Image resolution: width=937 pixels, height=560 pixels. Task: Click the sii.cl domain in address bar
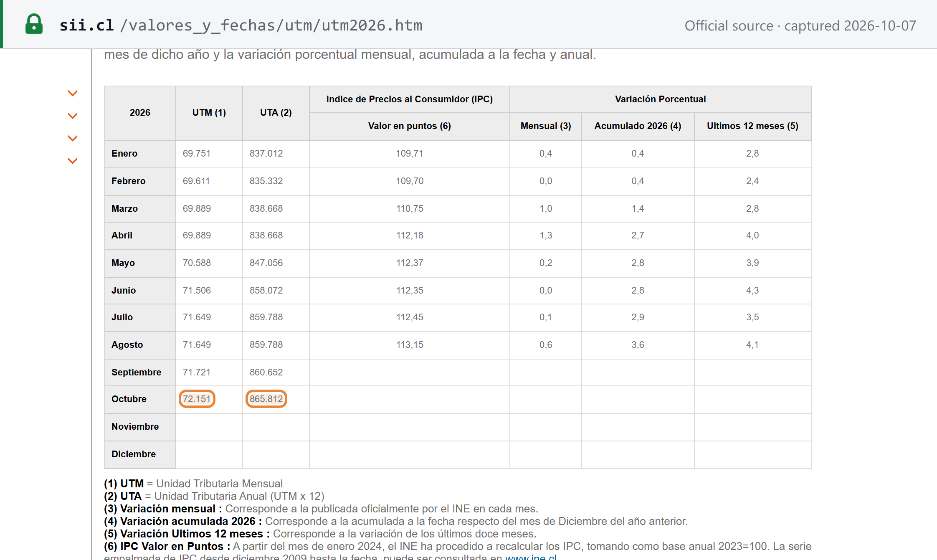[87, 25]
